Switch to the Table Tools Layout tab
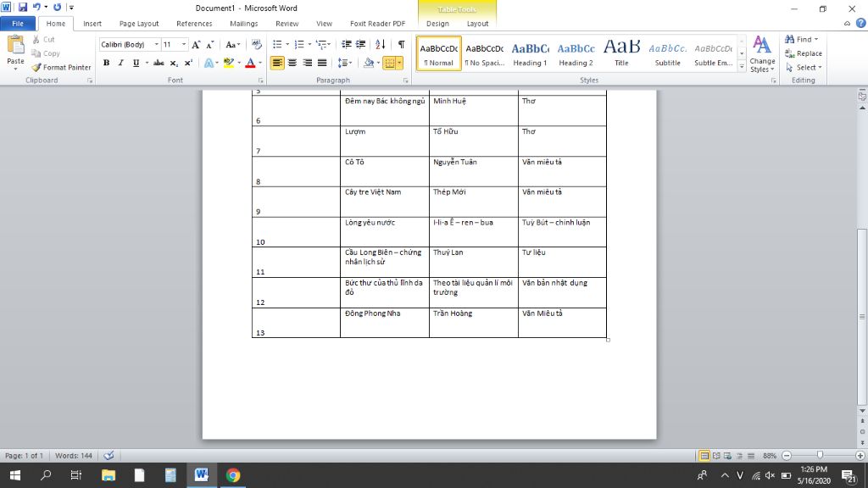This screenshot has width=868, height=488. tap(477, 23)
